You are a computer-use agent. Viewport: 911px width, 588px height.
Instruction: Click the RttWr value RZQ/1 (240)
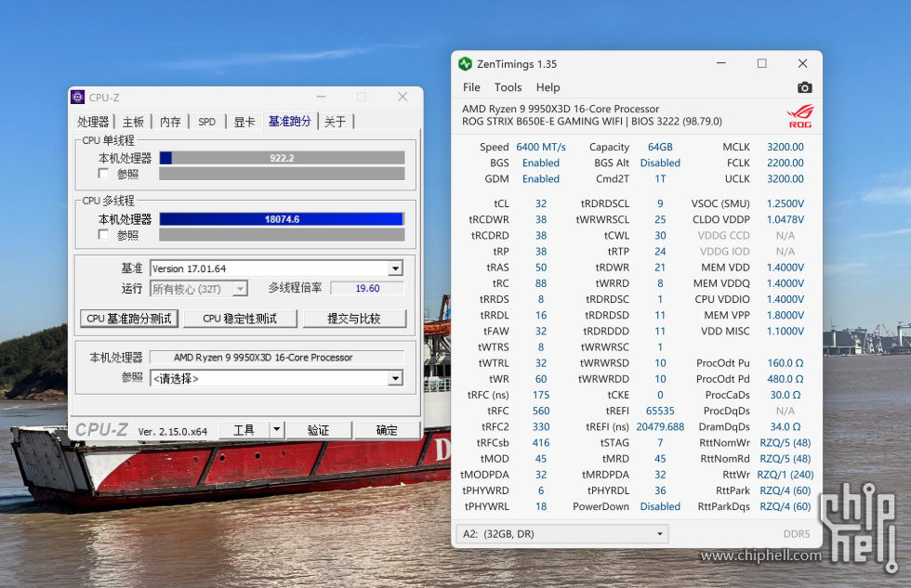point(785,475)
